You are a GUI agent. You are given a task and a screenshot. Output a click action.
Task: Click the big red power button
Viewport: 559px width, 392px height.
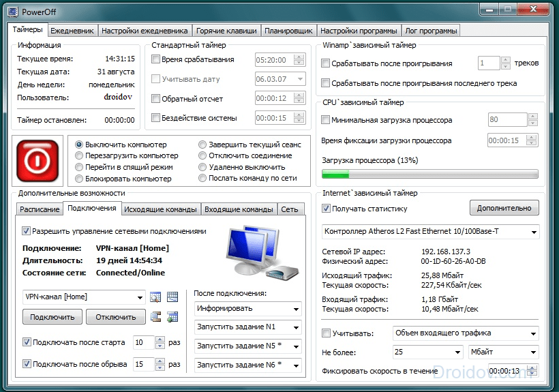(x=37, y=160)
